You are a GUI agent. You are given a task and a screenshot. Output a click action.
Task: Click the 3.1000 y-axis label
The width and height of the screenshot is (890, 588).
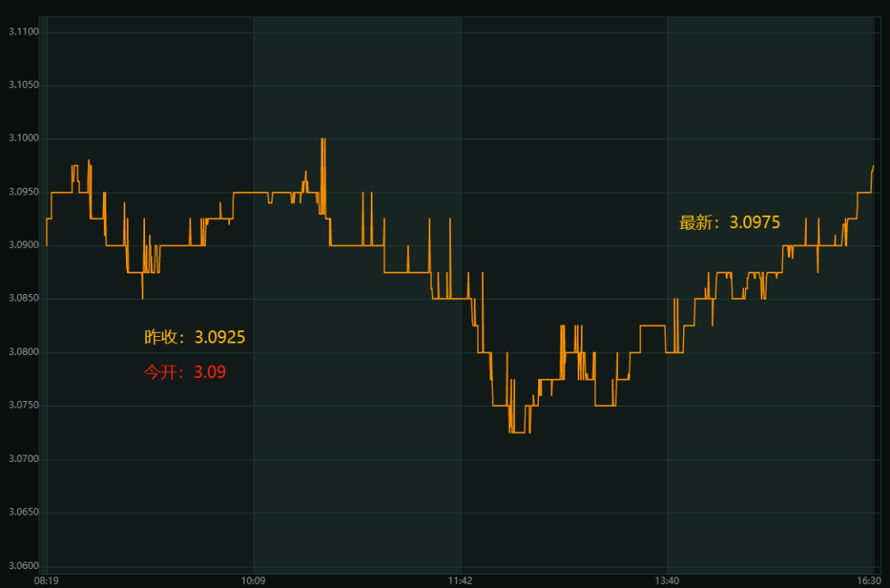click(x=24, y=138)
